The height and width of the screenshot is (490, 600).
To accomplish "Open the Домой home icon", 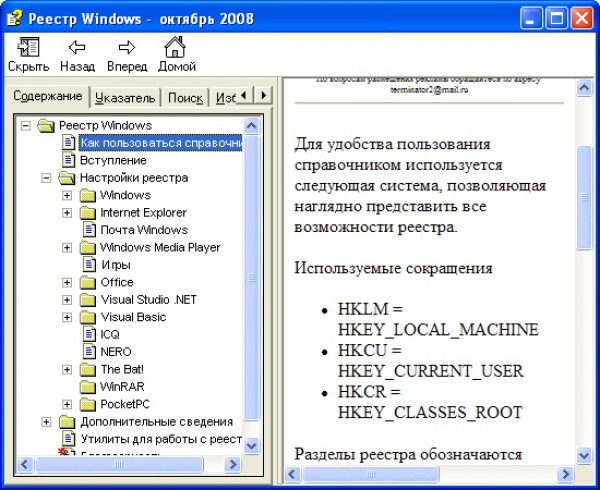I will point(175,47).
